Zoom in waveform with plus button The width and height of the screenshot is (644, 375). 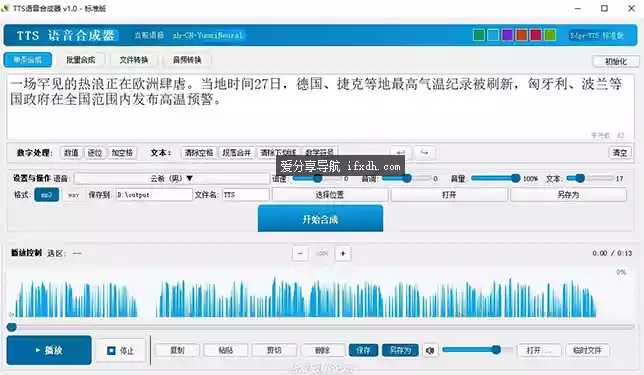coord(343,253)
